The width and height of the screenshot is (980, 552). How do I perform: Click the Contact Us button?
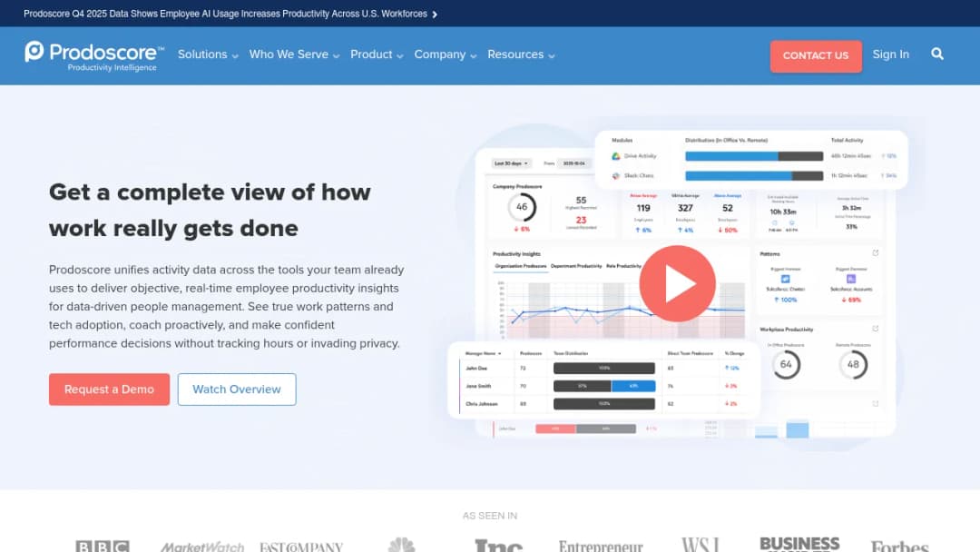click(816, 55)
